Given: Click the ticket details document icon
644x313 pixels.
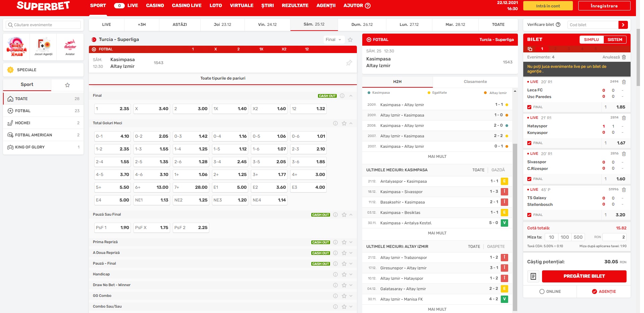Looking at the screenshot, I should [x=533, y=276].
